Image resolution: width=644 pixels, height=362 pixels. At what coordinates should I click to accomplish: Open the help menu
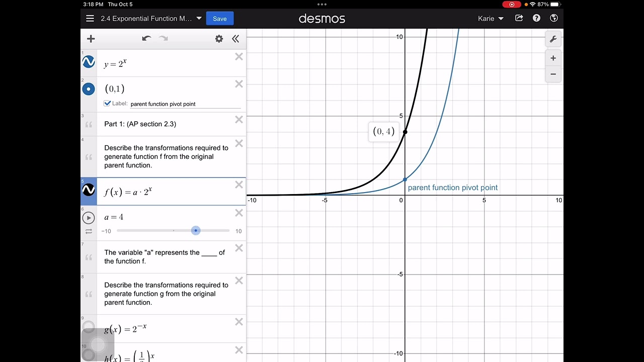click(x=536, y=18)
